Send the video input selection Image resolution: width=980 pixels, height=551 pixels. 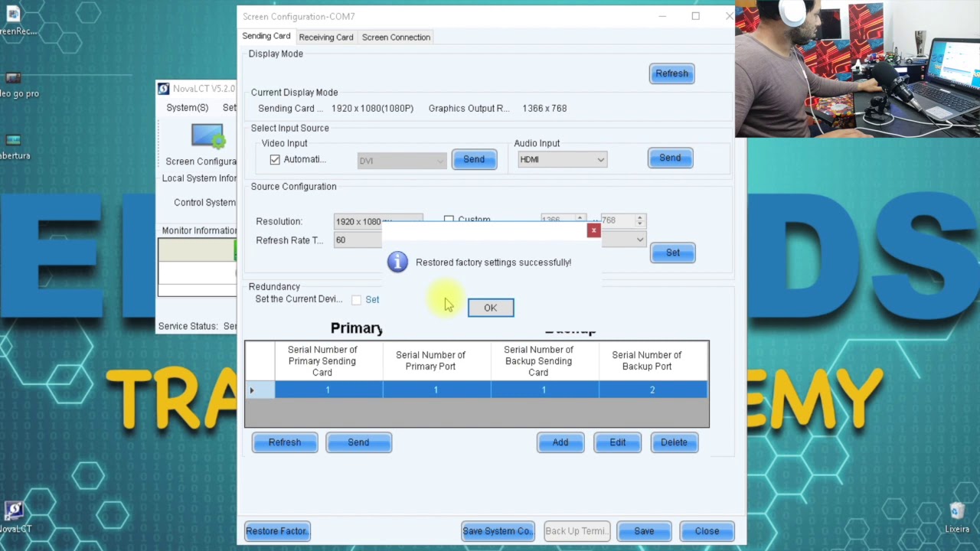pyautogui.click(x=474, y=159)
